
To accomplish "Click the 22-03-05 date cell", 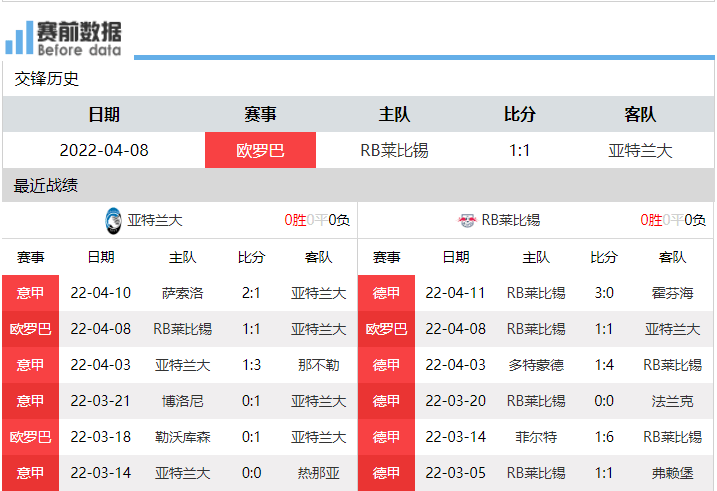I will coord(455,473).
